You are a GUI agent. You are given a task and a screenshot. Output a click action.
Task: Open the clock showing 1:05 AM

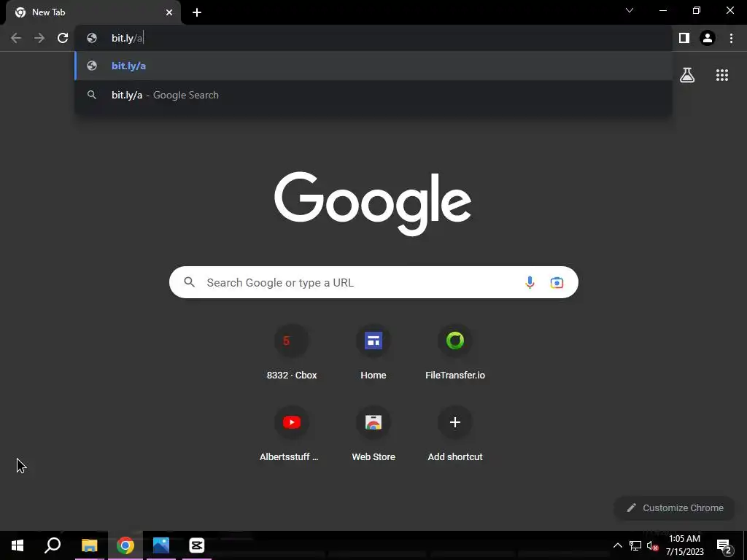tap(684, 545)
